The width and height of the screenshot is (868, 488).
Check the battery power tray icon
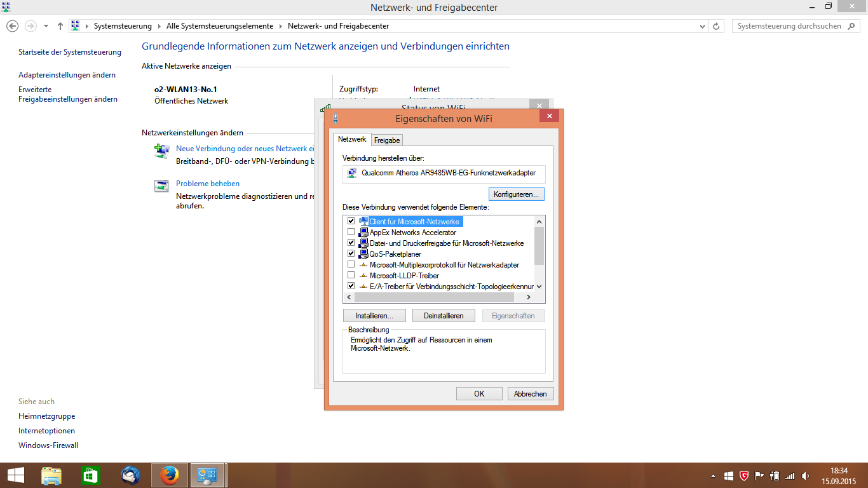[775, 475]
